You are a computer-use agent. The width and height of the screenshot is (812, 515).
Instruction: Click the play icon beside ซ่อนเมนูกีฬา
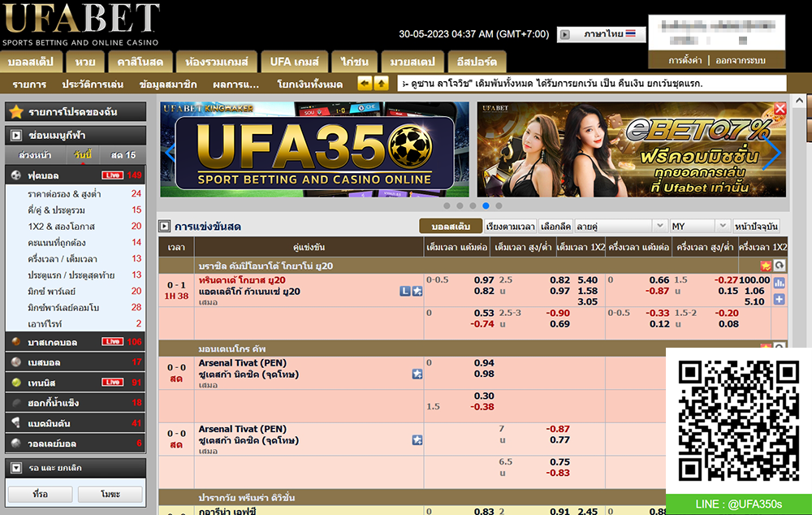point(16,135)
